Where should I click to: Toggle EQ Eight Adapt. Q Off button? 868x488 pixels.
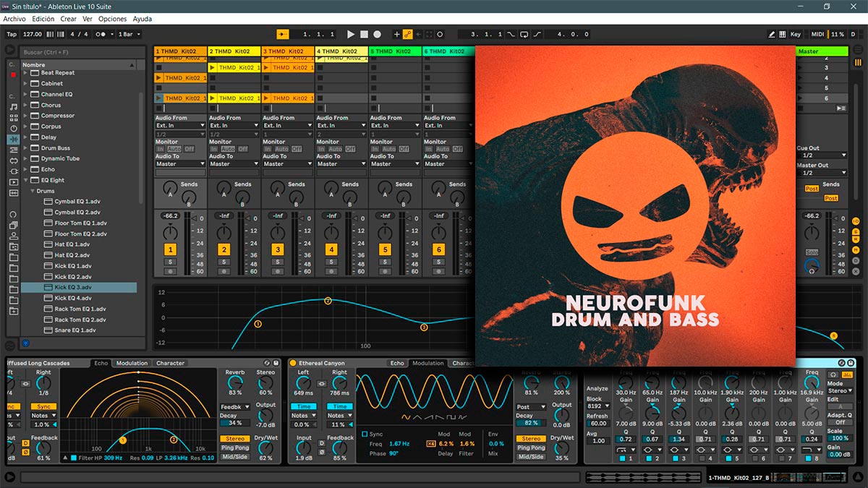840,422
